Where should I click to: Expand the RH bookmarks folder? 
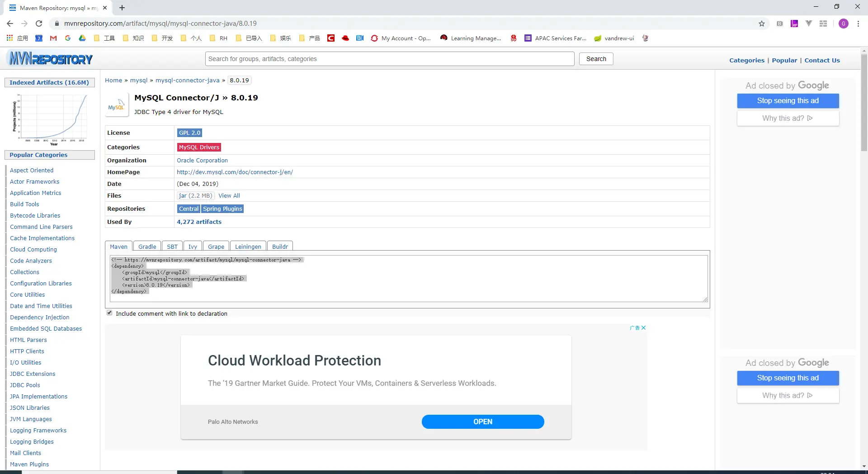(219, 38)
